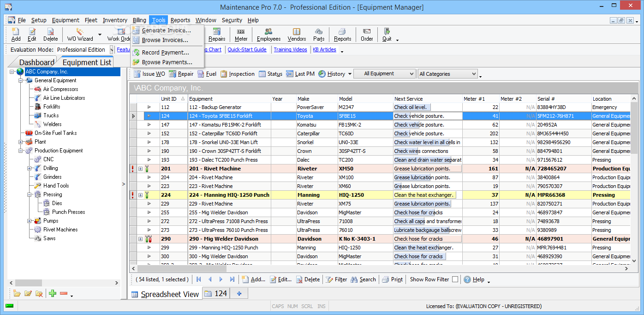Open Employees from the toolbar
644x315 pixels.
coord(268,35)
